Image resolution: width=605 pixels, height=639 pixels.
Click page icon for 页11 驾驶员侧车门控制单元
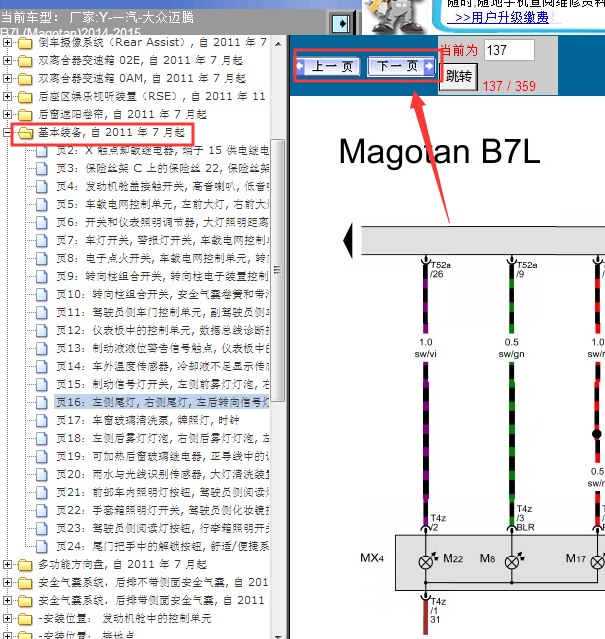[42, 313]
